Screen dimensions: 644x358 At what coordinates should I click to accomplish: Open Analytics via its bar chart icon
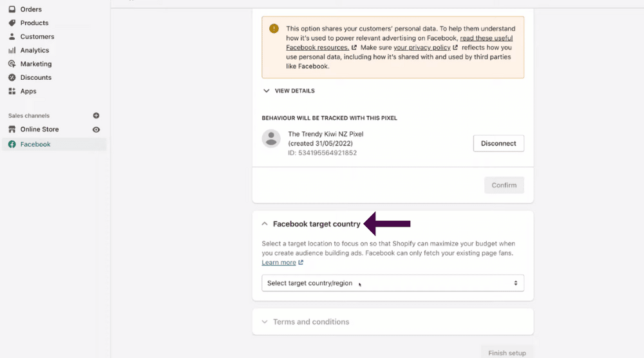(12, 50)
